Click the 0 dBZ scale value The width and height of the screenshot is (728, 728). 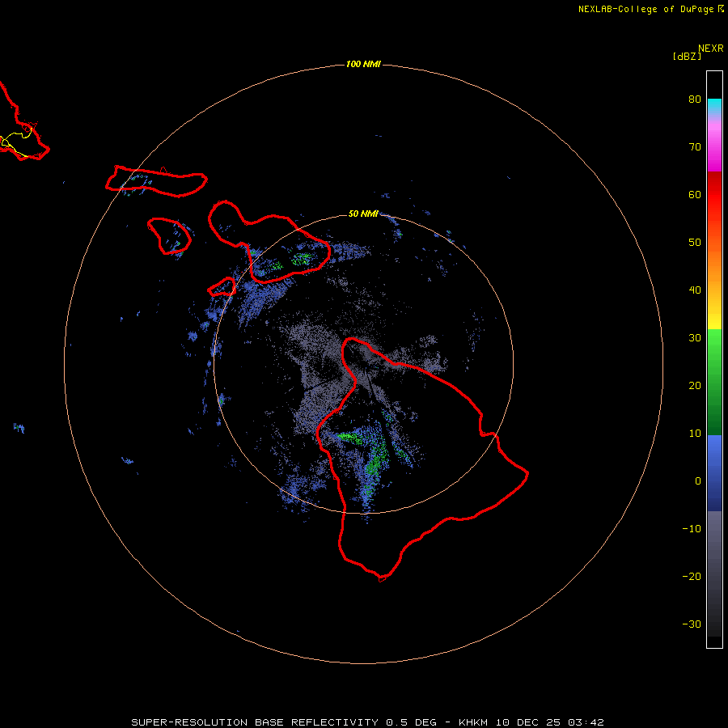click(x=698, y=481)
